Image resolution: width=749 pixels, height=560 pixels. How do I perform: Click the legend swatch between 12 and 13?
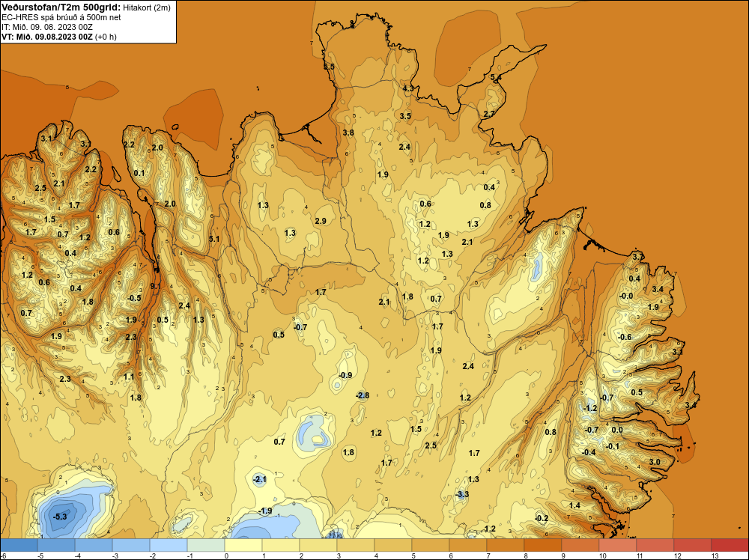(x=693, y=545)
